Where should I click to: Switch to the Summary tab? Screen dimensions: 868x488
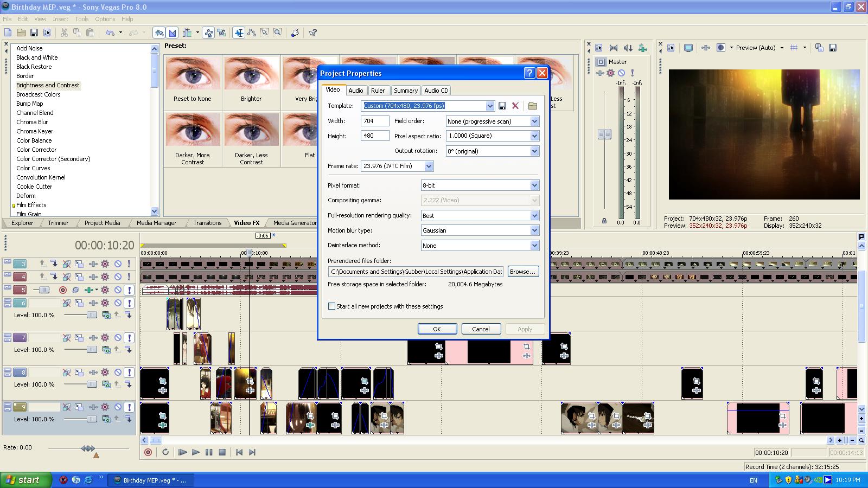(x=406, y=91)
